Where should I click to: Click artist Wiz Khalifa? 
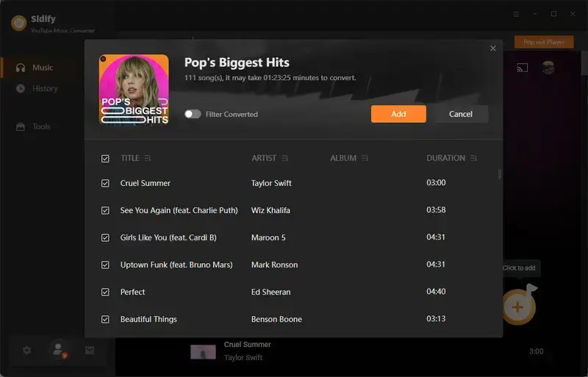coord(270,210)
